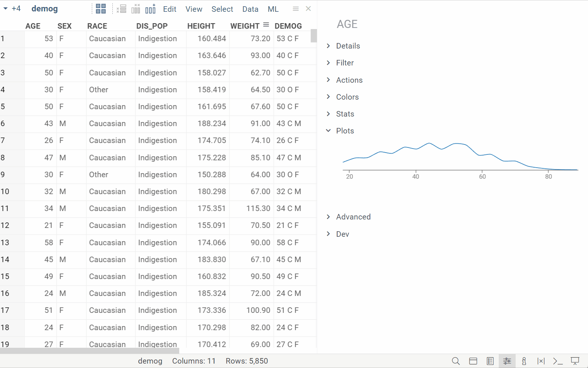Click the add new column icon
Viewport: 588px width, 368px height.
[151, 9]
